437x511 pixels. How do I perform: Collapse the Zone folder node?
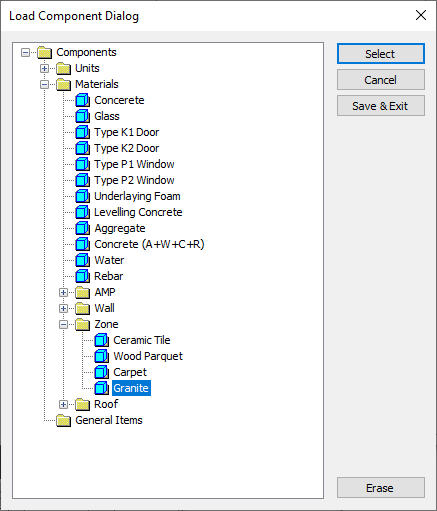pyautogui.click(x=63, y=324)
